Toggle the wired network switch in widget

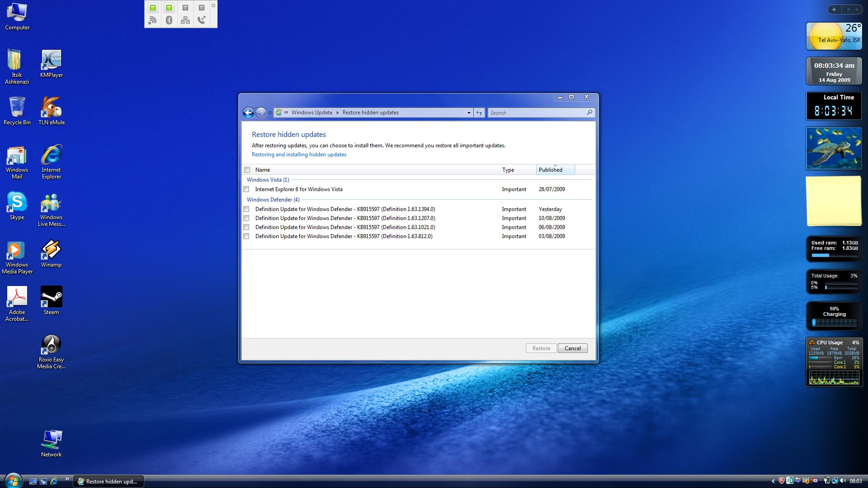185,8
